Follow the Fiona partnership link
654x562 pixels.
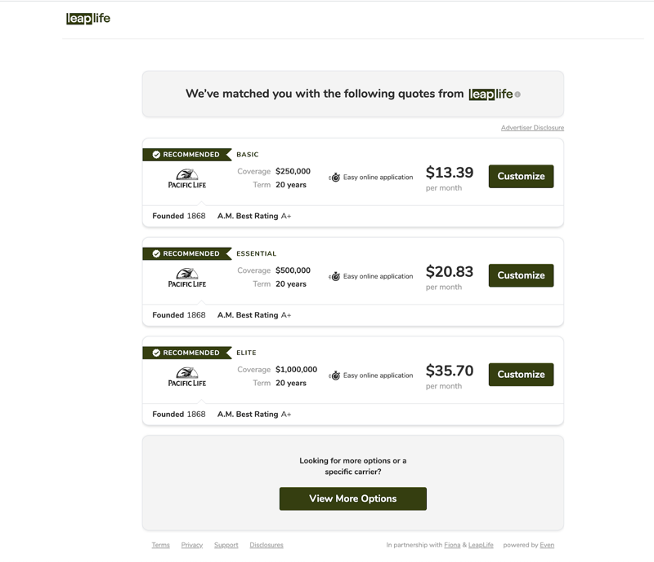tap(452, 545)
